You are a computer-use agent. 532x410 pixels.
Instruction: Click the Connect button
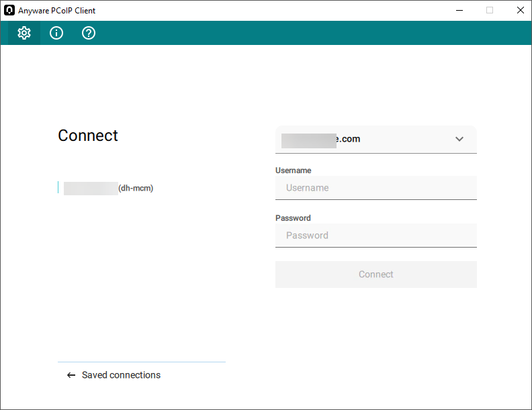tap(376, 274)
